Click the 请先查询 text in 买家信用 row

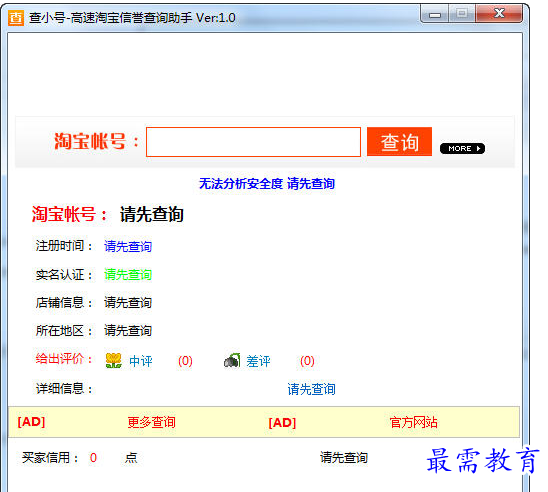(344, 458)
